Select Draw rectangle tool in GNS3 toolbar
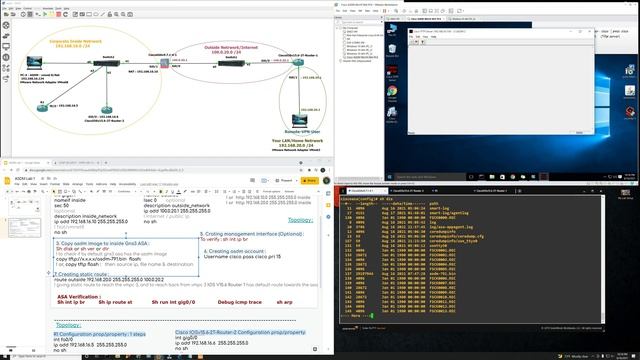Image resolution: width=640 pixels, height=360 pixels. (89, 14)
